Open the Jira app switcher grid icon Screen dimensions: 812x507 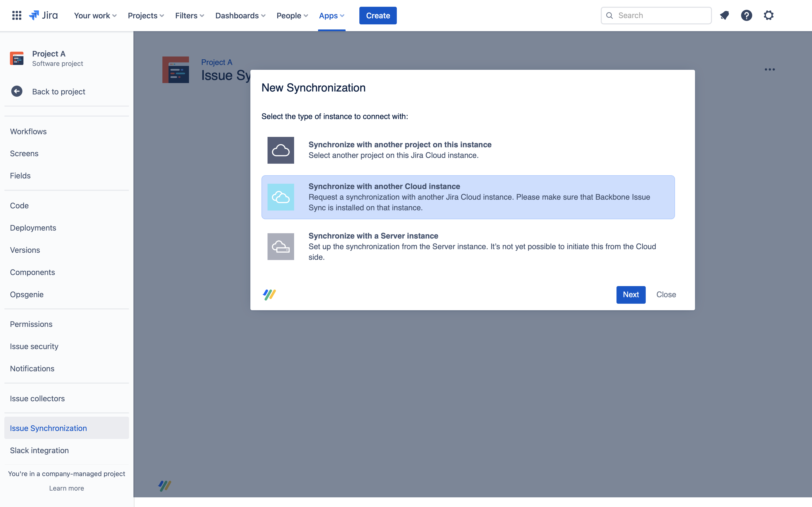click(16, 15)
